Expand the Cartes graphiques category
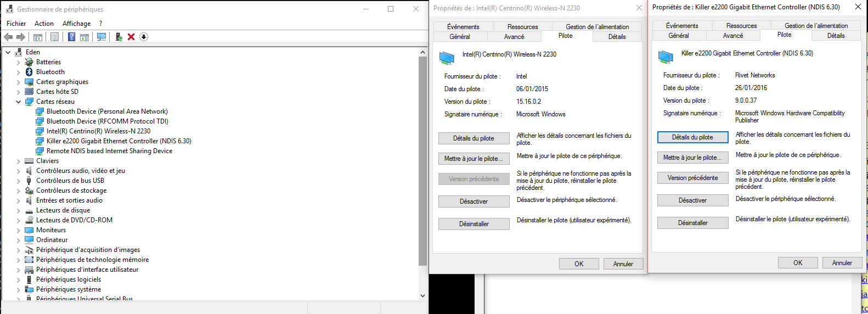 click(x=18, y=82)
